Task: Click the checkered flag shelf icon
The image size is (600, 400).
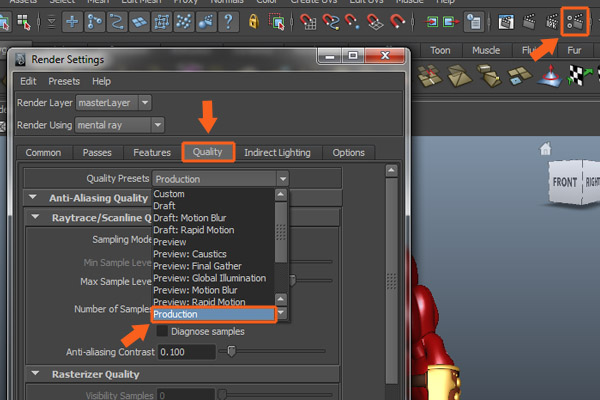Action: [579, 75]
